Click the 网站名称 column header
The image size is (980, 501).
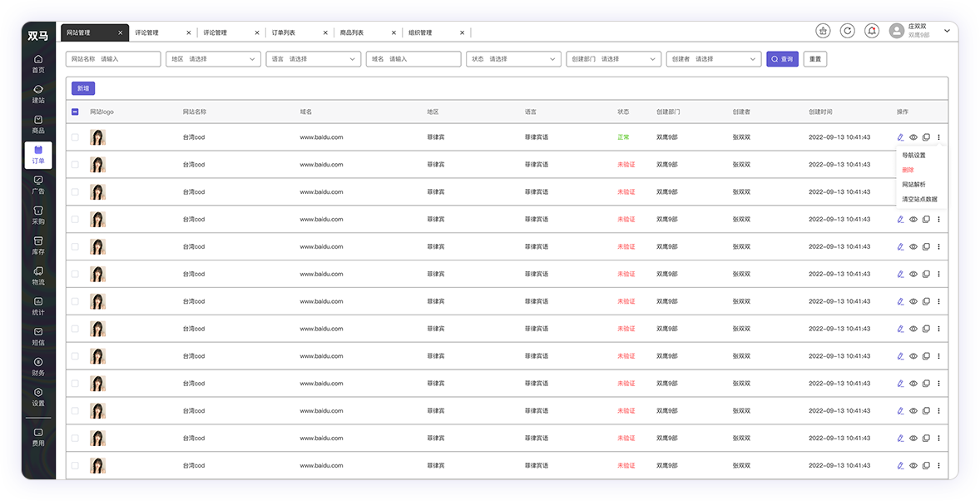pos(195,112)
